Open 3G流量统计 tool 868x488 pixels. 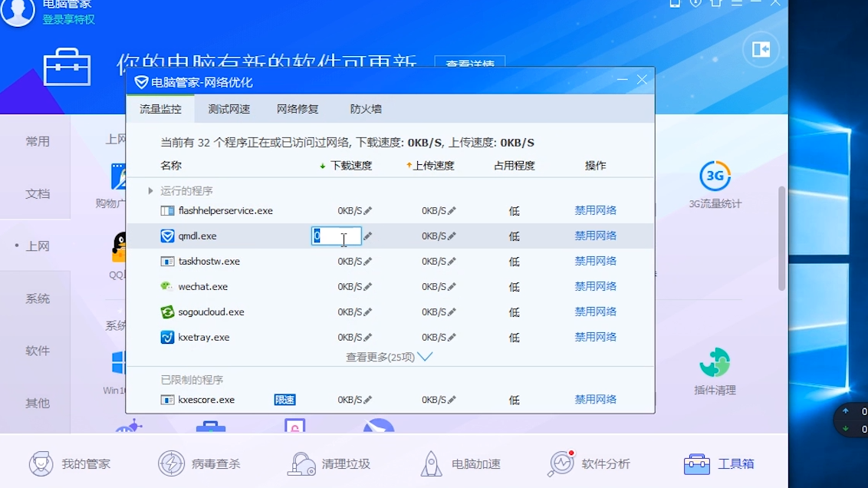point(715,185)
